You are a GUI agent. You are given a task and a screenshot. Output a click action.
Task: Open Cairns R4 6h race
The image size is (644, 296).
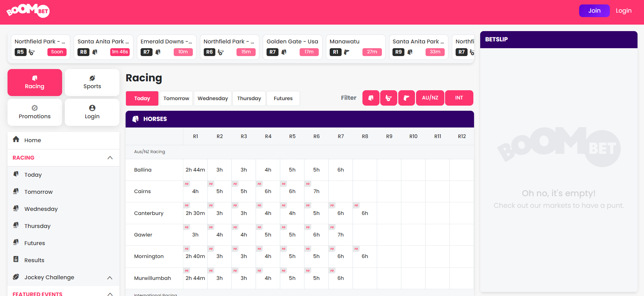(x=268, y=191)
